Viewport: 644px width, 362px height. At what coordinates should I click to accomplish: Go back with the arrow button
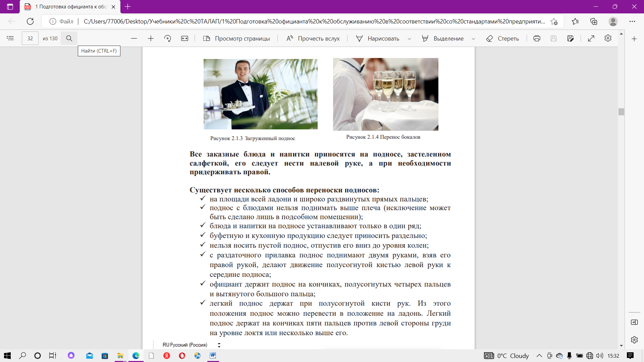pyautogui.click(x=12, y=21)
